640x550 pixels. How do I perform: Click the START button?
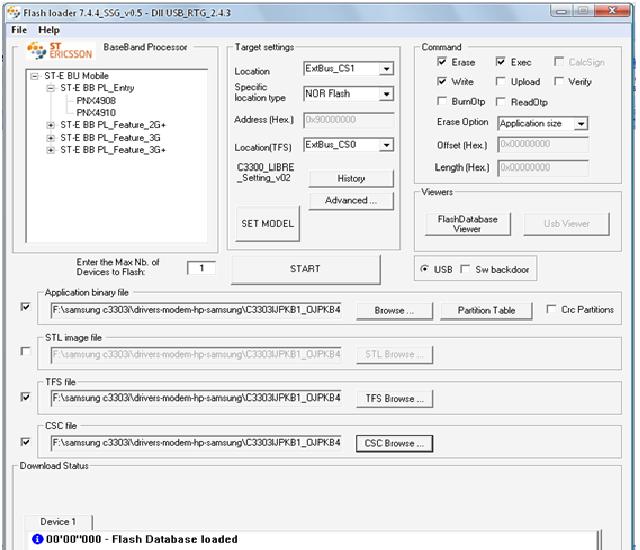(305, 269)
